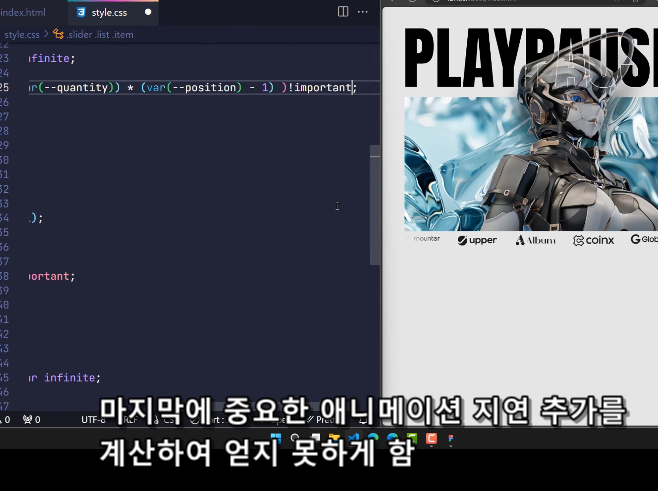
Task: Click --quantity in line 25
Action: [x=76, y=87]
